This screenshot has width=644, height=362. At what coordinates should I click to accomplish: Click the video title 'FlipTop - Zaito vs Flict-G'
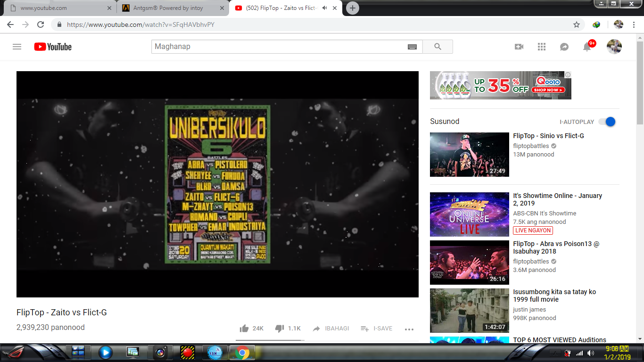tap(62, 313)
